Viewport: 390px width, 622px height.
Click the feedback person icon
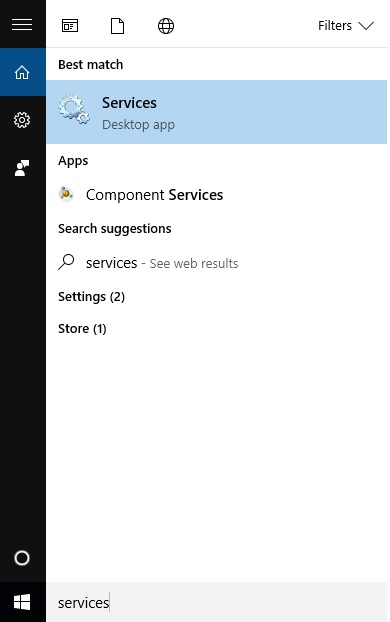(x=22, y=168)
